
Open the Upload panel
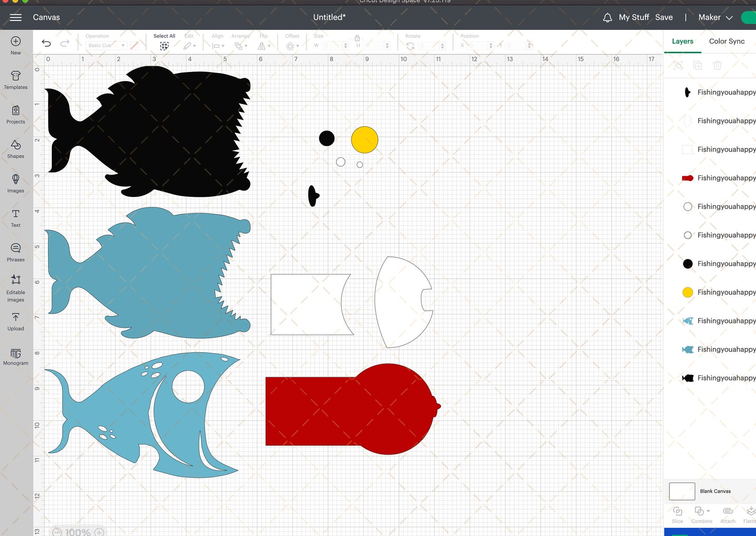[16, 322]
